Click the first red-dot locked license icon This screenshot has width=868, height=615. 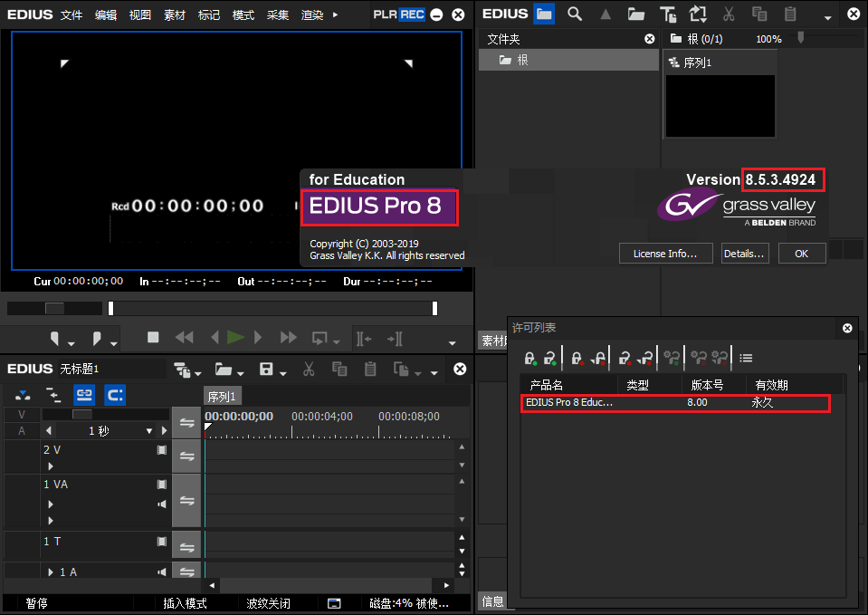577,358
